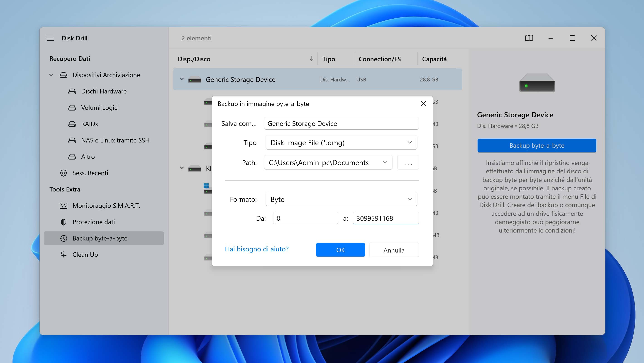Image resolution: width=644 pixels, height=363 pixels.
Task: Open the Path directory dropdown
Action: pos(384,162)
